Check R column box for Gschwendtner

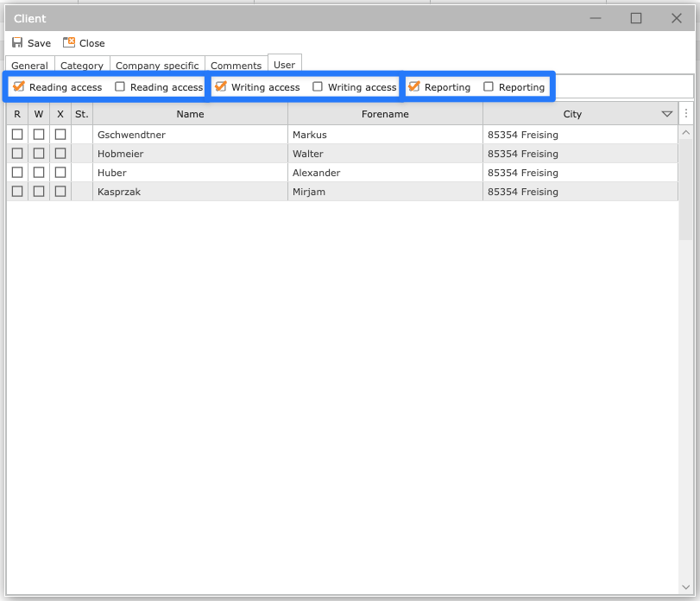coord(17,135)
